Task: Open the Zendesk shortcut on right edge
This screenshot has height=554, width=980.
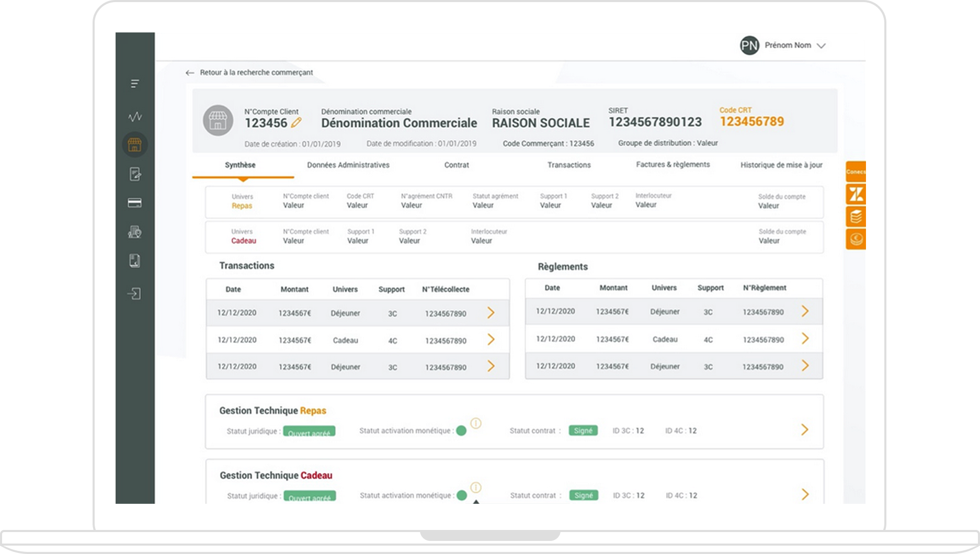Action: click(x=856, y=195)
